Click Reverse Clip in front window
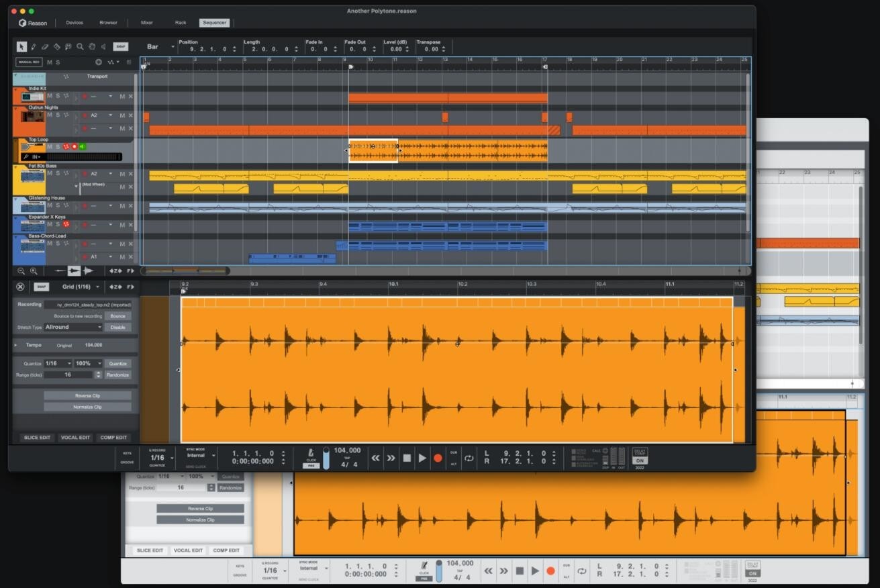 (x=87, y=395)
